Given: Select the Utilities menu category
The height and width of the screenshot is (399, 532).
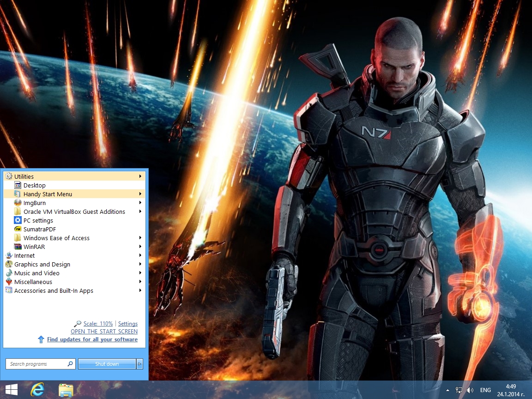Looking at the screenshot, I should [x=74, y=176].
